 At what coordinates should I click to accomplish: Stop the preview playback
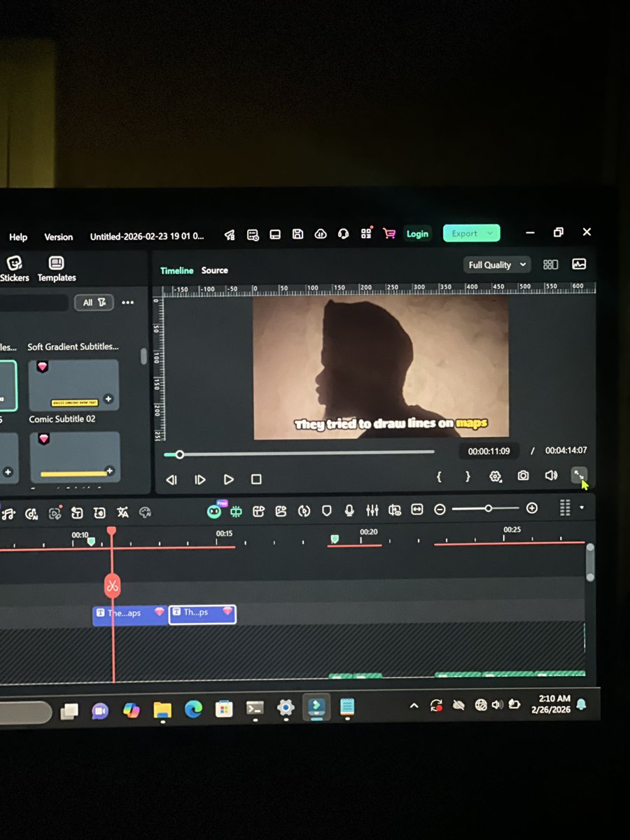(x=256, y=479)
